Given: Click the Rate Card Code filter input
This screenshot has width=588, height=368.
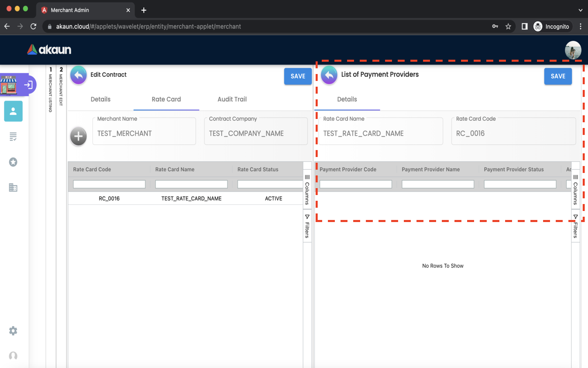Looking at the screenshot, I should [109, 184].
